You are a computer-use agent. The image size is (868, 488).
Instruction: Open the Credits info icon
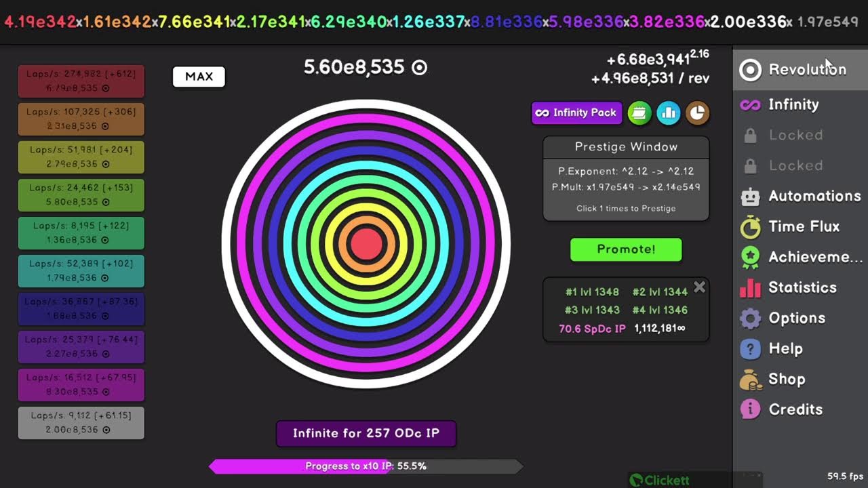[x=750, y=409]
